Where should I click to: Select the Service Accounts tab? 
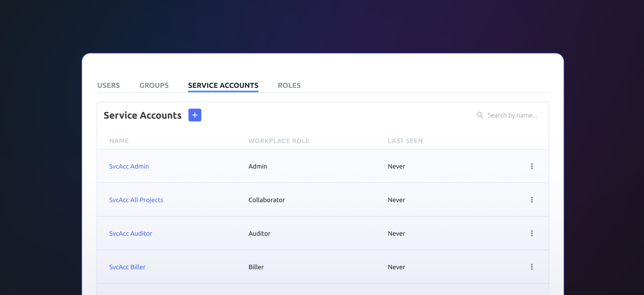[223, 85]
